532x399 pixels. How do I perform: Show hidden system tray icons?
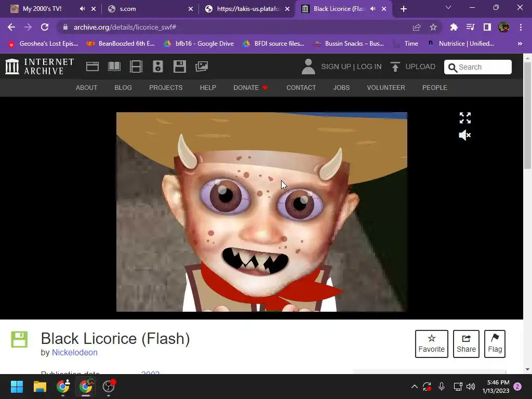tap(414, 387)
